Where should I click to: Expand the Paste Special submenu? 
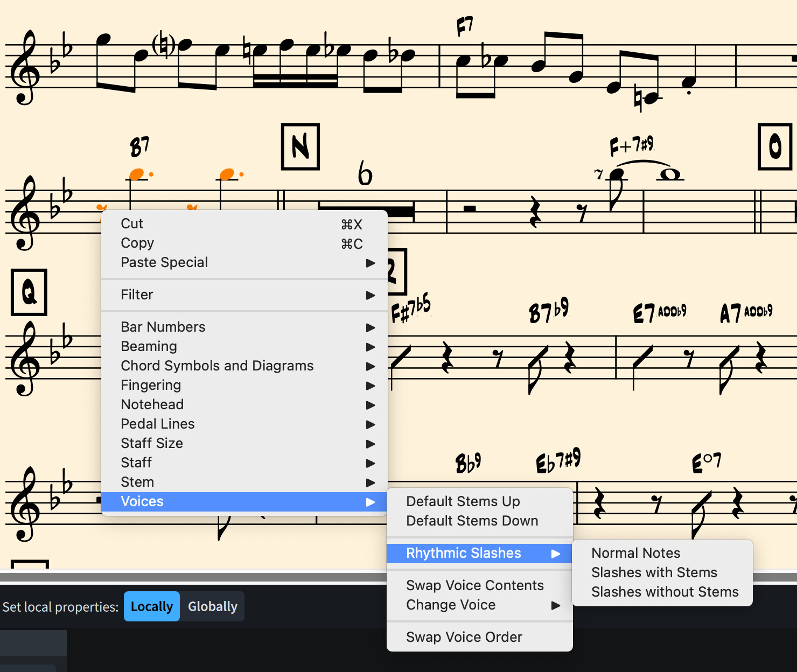164,262
